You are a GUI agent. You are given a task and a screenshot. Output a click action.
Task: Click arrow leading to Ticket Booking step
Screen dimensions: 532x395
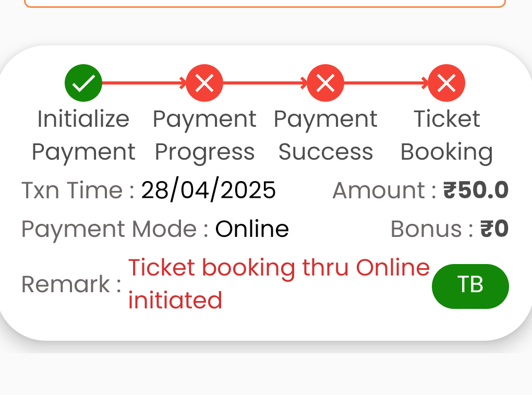386,83
